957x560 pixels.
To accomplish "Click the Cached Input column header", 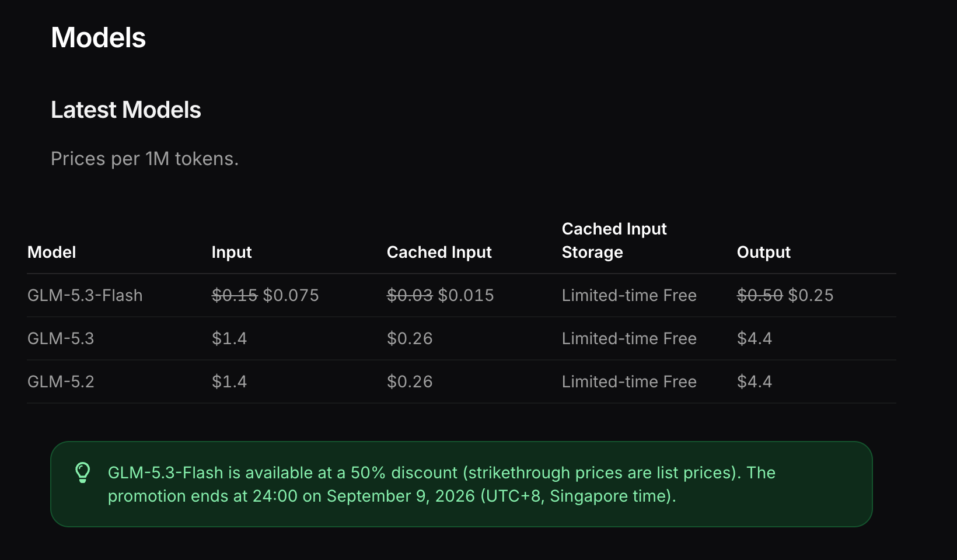I will coord(439,253).
